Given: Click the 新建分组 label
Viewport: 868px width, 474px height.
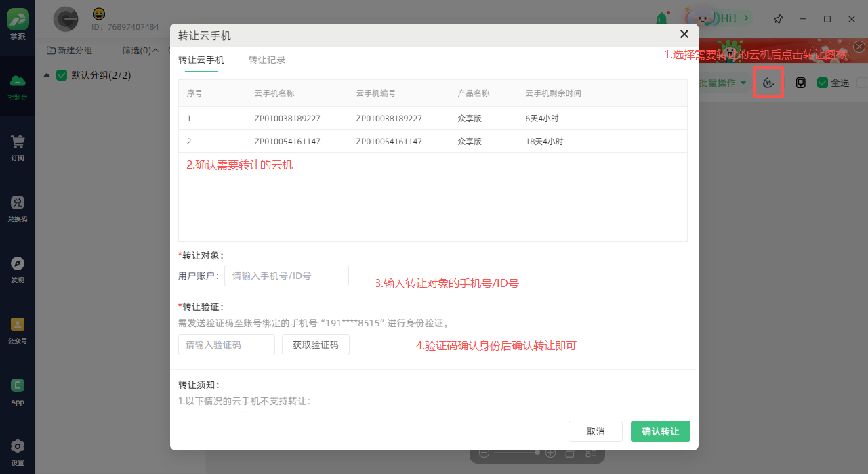Looking at the screenshot, I should coord(75,50).
